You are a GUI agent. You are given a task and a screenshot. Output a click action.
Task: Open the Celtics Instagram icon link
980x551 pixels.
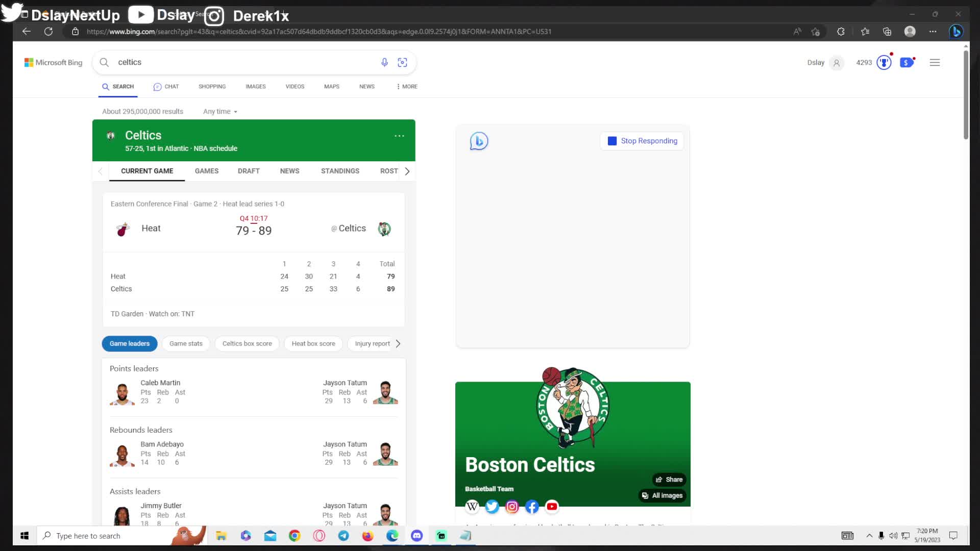pos(512,507)
